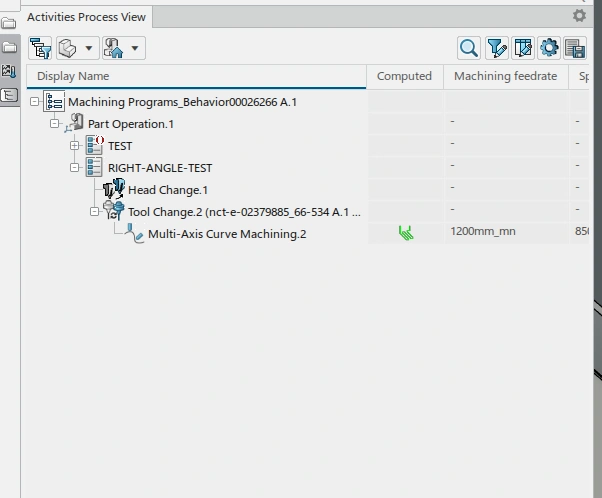Viewport: 602px width, 498px height.
Task: Open panel settings gray gear icon
Action: 579,16
